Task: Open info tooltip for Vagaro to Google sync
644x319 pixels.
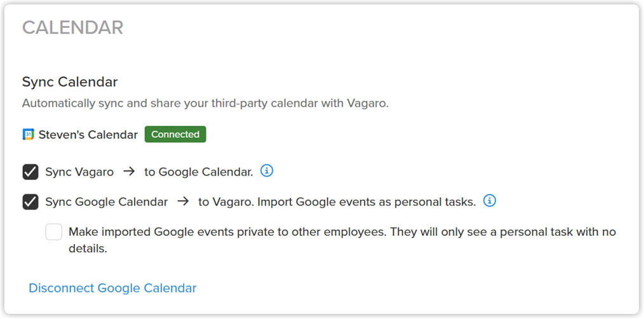Action: click(x=267, y=170)
